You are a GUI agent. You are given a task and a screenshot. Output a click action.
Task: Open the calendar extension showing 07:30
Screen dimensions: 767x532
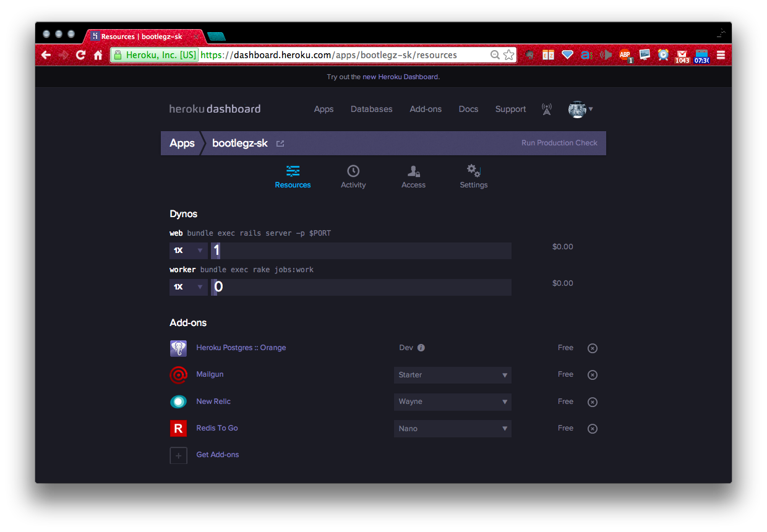[701, 56]
